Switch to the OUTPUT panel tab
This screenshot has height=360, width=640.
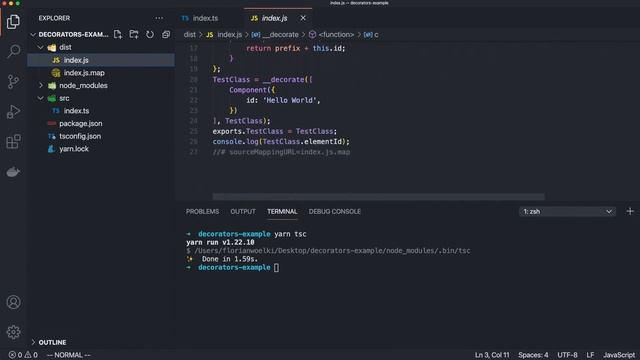[x=243, y=211]
